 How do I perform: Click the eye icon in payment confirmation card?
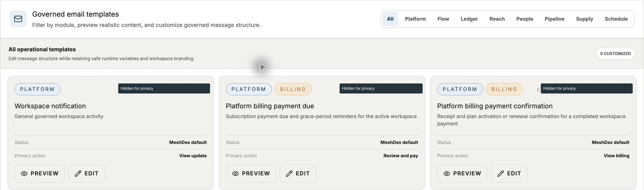point(447,174)
